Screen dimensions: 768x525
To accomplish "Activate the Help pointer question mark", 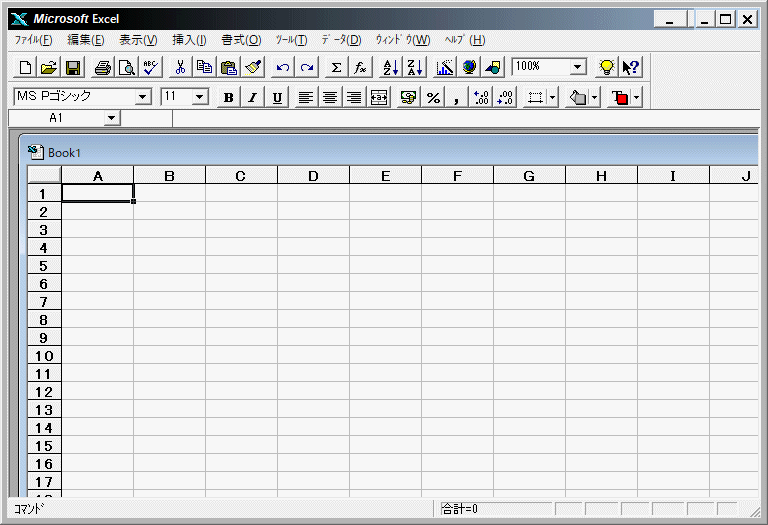I will 631,67.
